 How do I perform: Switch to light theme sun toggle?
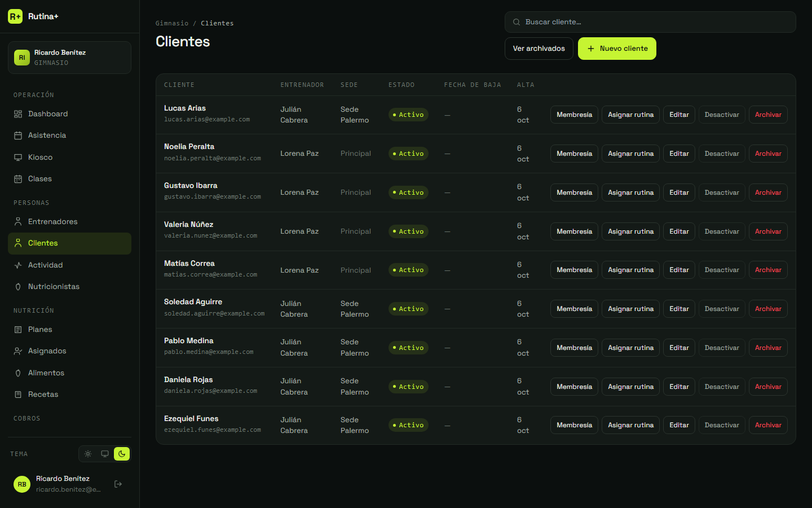pyautogui.click(x=88, y=454)
